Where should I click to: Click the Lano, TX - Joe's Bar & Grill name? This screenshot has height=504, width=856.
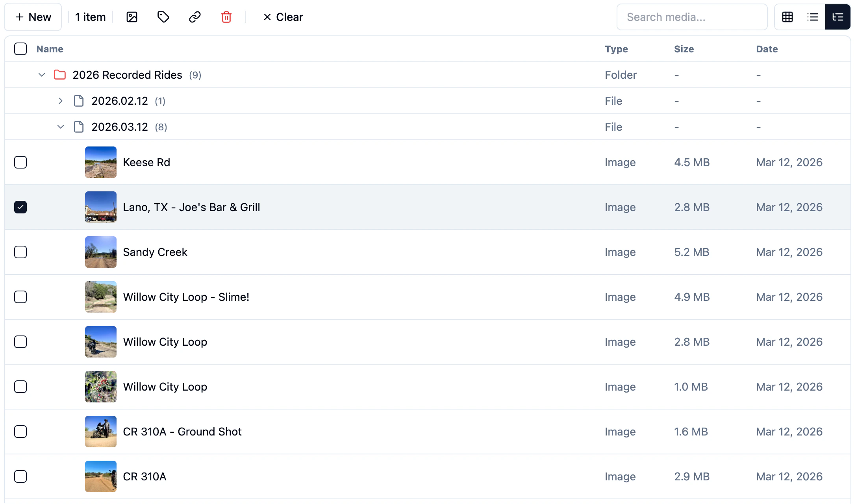pos(191,207)
